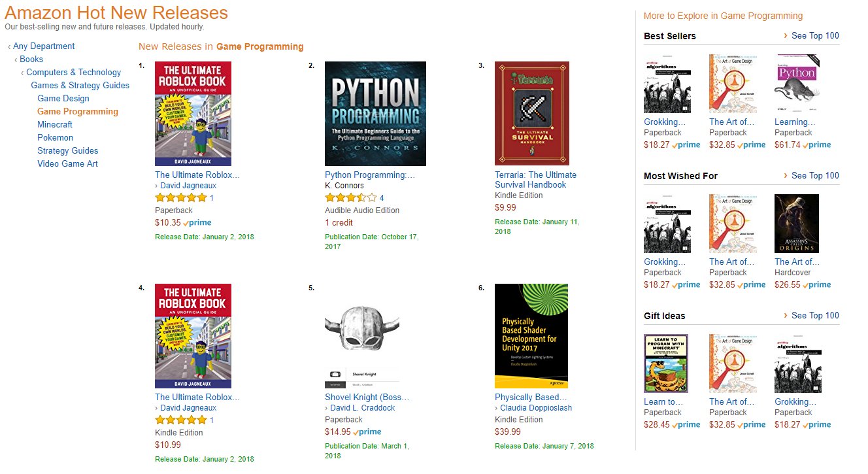Open author Claudia Doppioslash link
This screenshot has width=868, height=474.
tap(536, 408)
